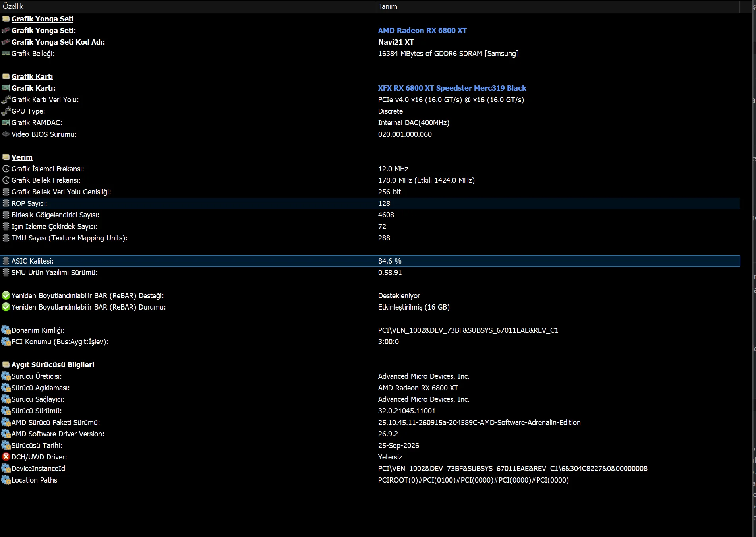The image size is (756, 537).
Task: Select the 020.001.000.060 BIOS version value
Action: tap(405, 134)
